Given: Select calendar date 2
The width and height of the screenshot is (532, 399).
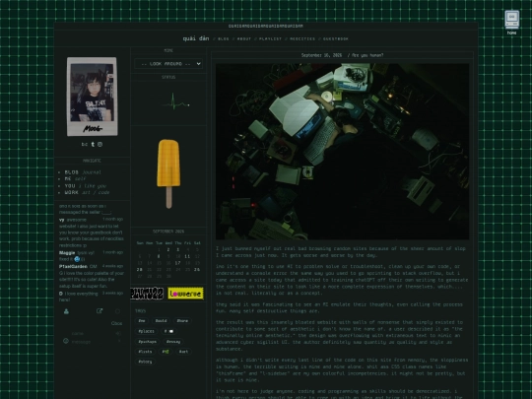Looking at the screenshot, I should click(x=168, y=249).
